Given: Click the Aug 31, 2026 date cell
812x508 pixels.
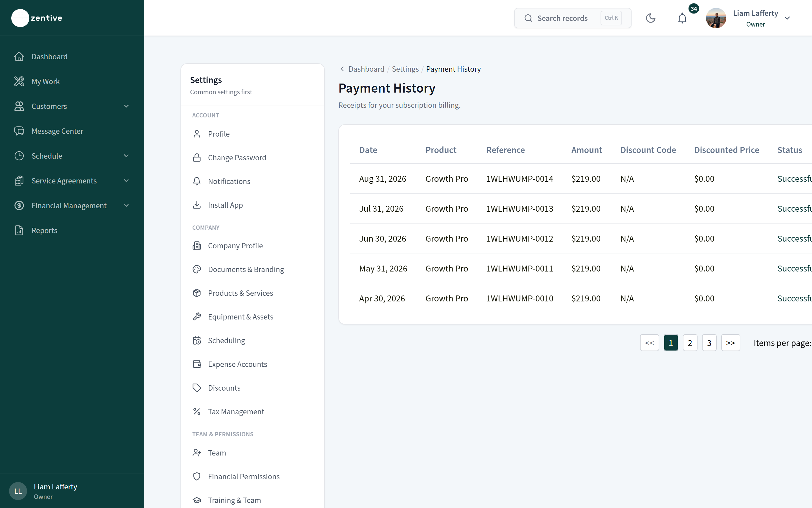Looking at the screenshot, I should 383,179.
